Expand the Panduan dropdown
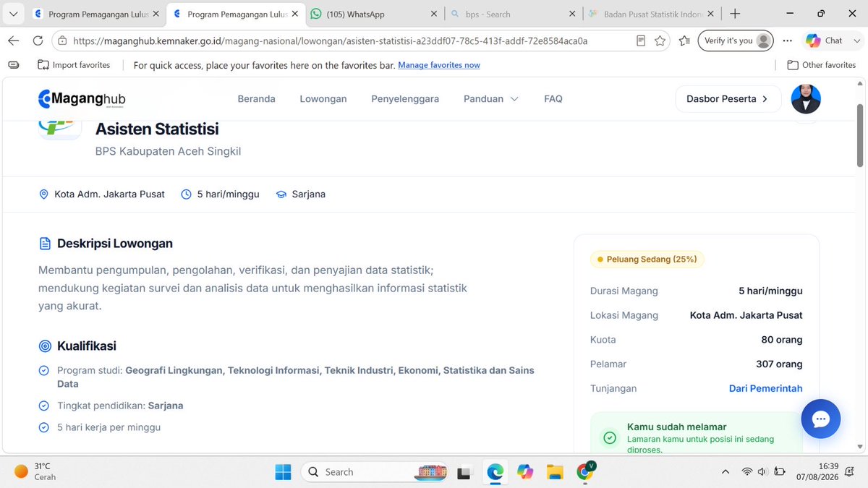Viewport: 868px width, 488px height. [491, 99]
